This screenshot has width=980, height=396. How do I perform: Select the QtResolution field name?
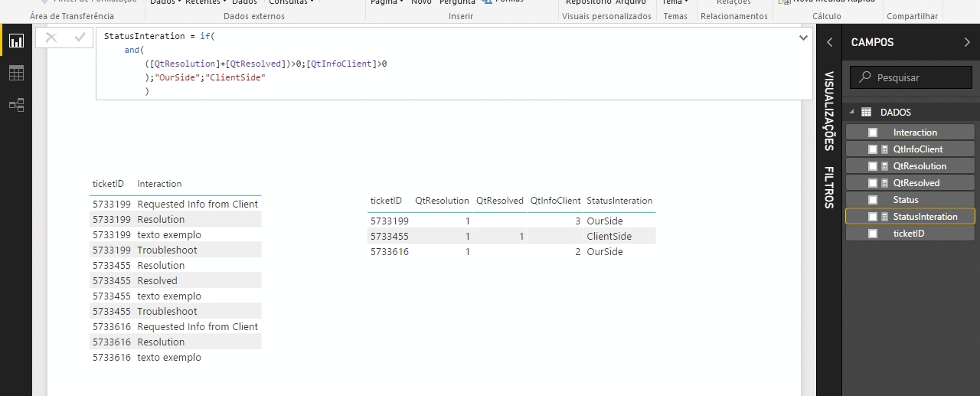point(920,166)
